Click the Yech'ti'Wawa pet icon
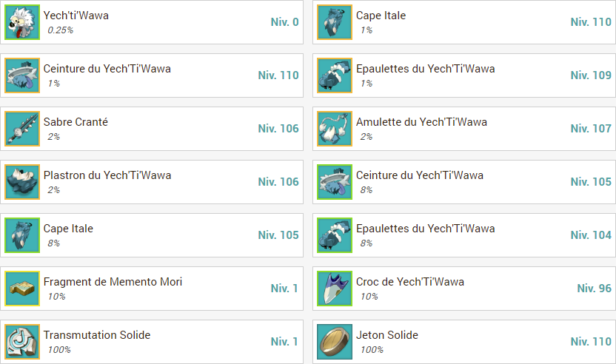 click(22, 22)
